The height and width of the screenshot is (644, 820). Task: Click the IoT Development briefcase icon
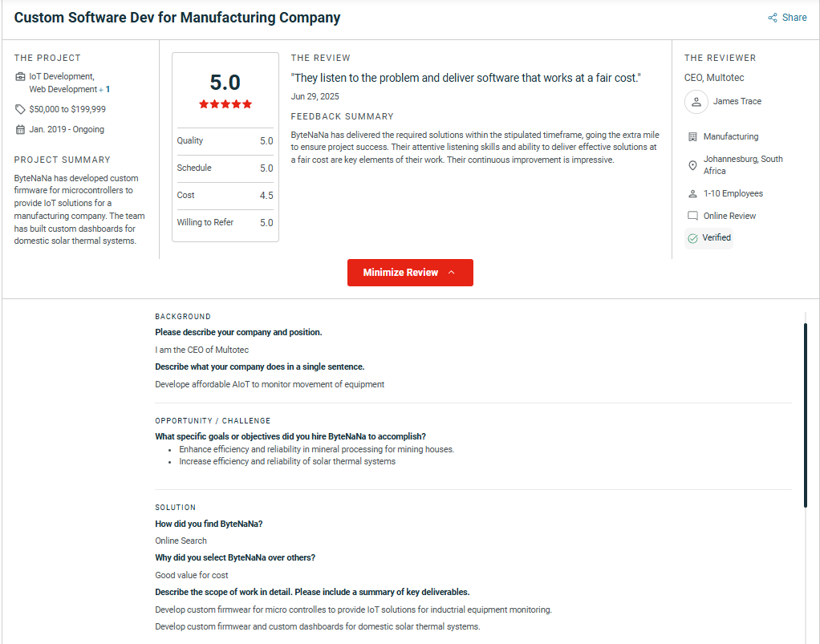click(x=20, y=77)
